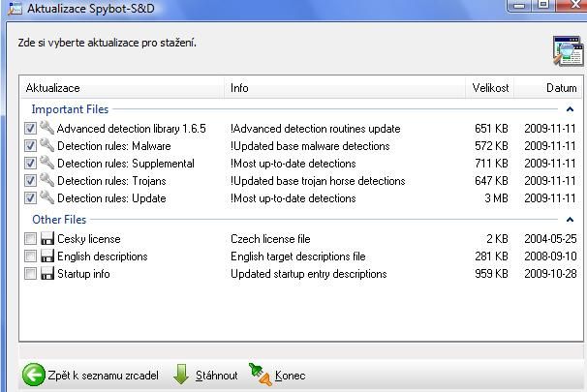Click wrench icon of Detection rules: Trojans
The height and width of the screenshot is (392, 587).
(47, 180)
